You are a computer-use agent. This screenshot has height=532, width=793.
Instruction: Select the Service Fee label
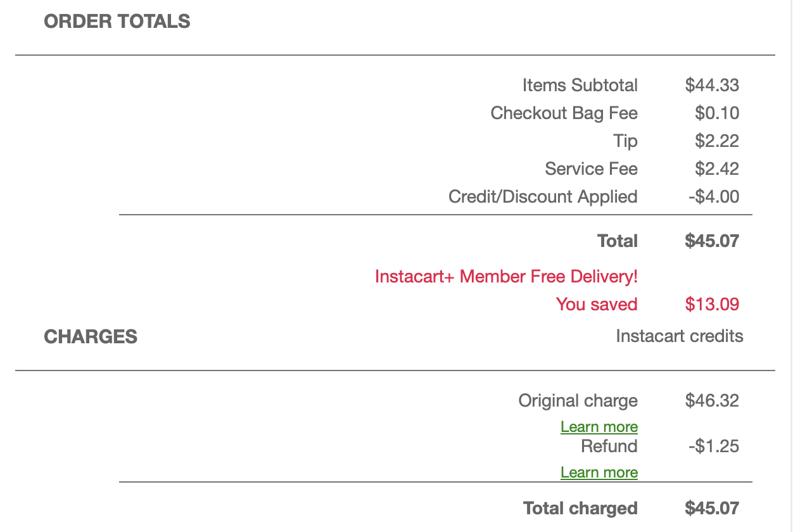(x=591, y=169)
